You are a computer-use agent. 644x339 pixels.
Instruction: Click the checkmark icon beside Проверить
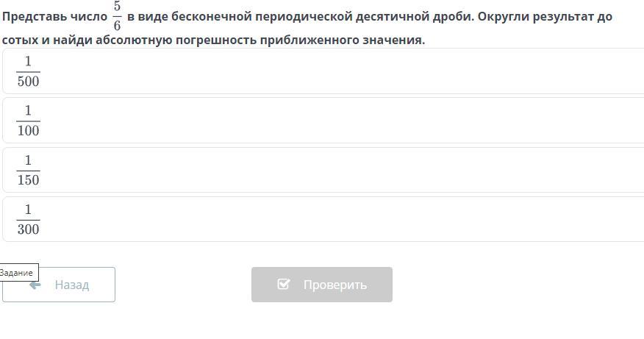284,284
